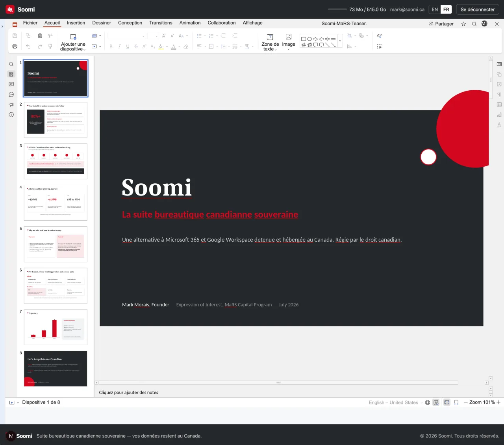504x445 pixels.
Task: Click the font color A button
Action: point(174,47)
